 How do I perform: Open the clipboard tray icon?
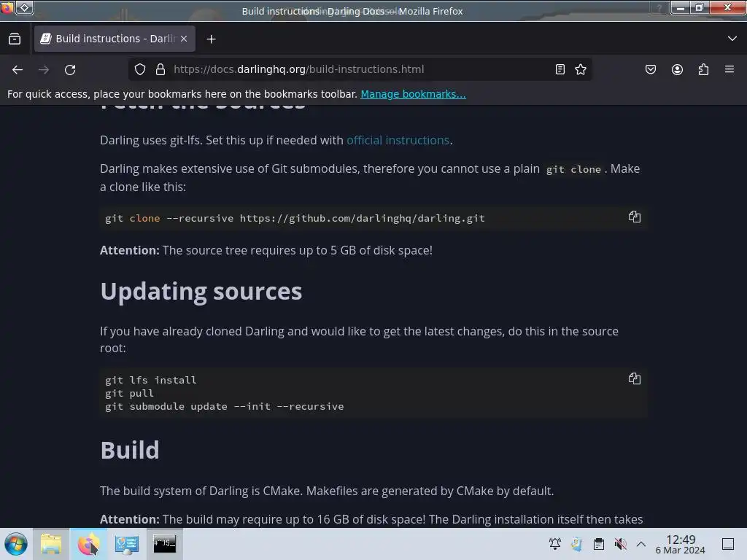tap(599, 543)
